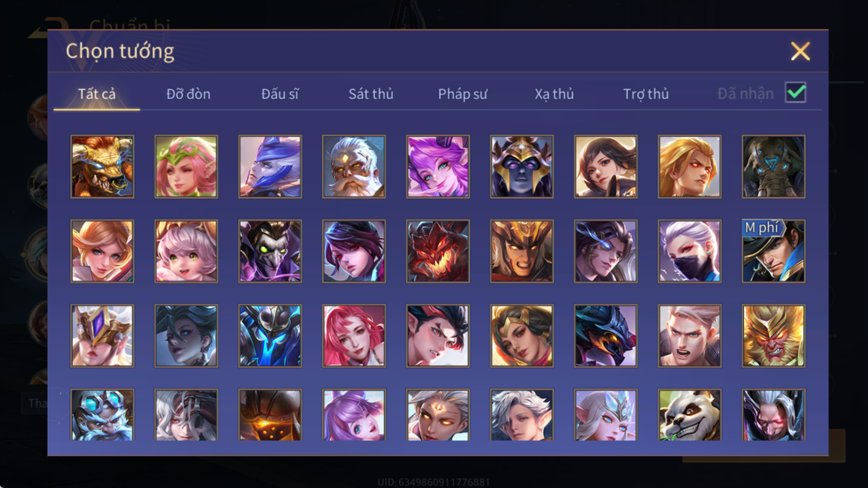Pick the green-eyed dark jester hero

click(270, 251)
